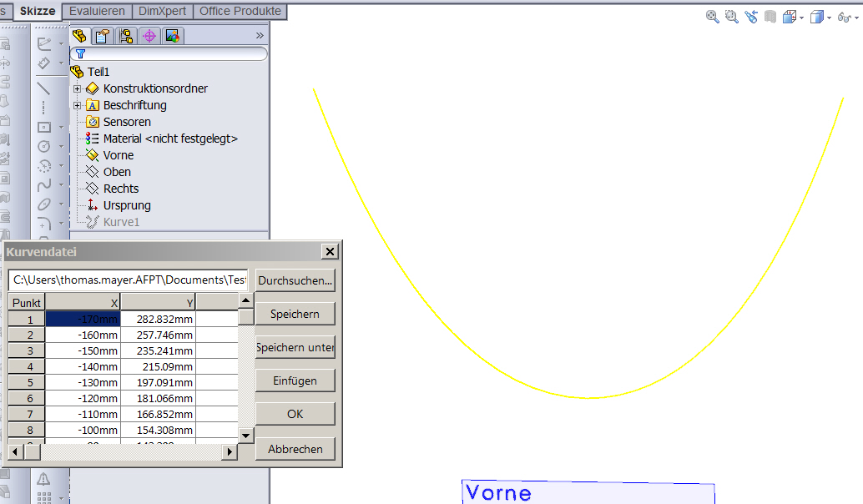The image size is (863, 504).
Task: Open the FeatureManager design tree tab
Action: [x=79, y=37]
